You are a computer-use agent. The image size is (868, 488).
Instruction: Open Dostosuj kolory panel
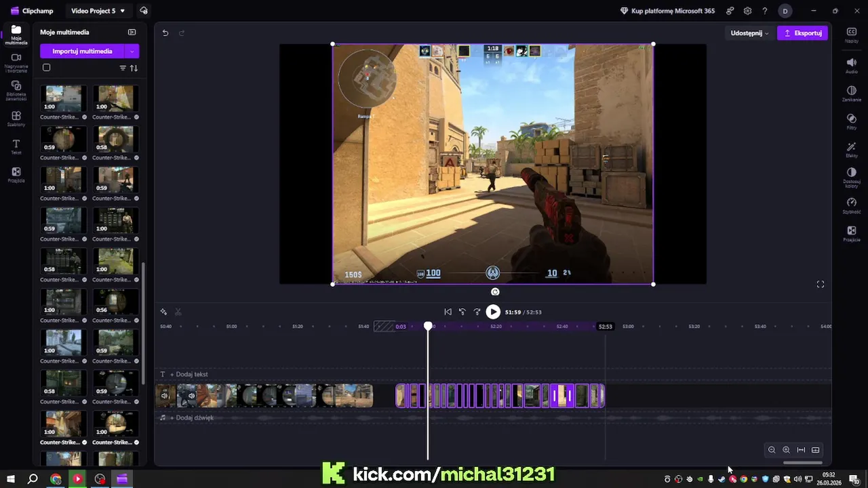tap(852, 178)
